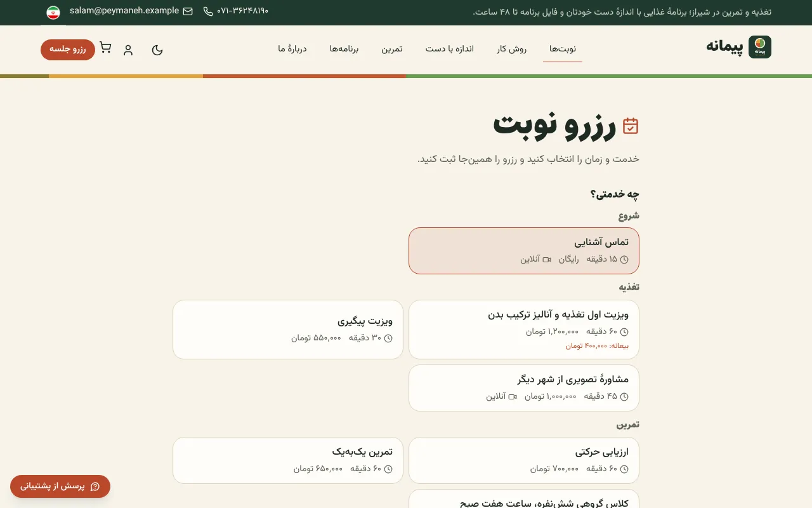This screenshot has width=812, height=508.
Task: Go to روش کار menu item
Action: [x=512, y=49]
